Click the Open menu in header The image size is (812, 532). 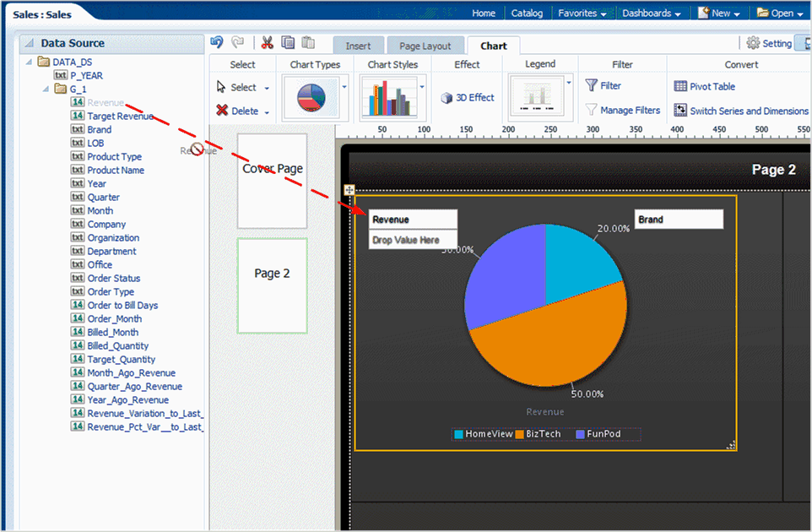pos(781,13)
